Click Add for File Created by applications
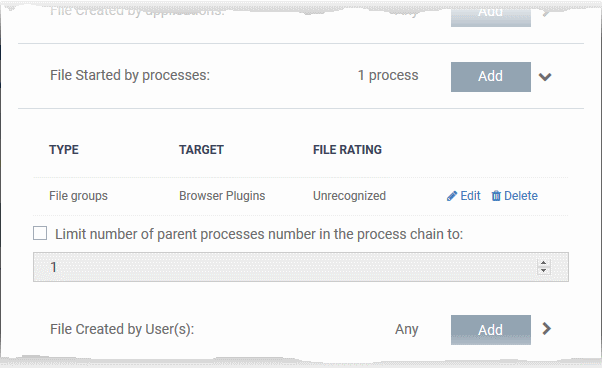The image size is (602, 368). click(491, 15)
